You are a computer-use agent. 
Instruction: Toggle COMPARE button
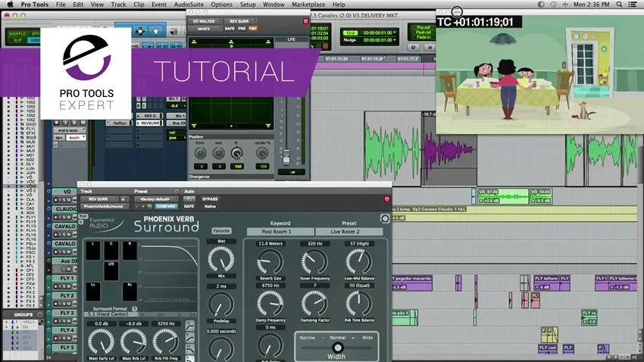tap(166, 207)
